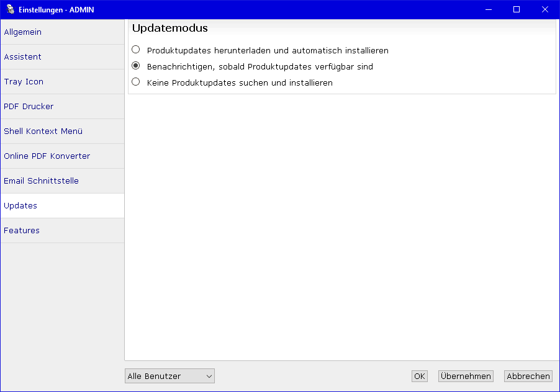Open the Allgemein settings section

[62, 32]
